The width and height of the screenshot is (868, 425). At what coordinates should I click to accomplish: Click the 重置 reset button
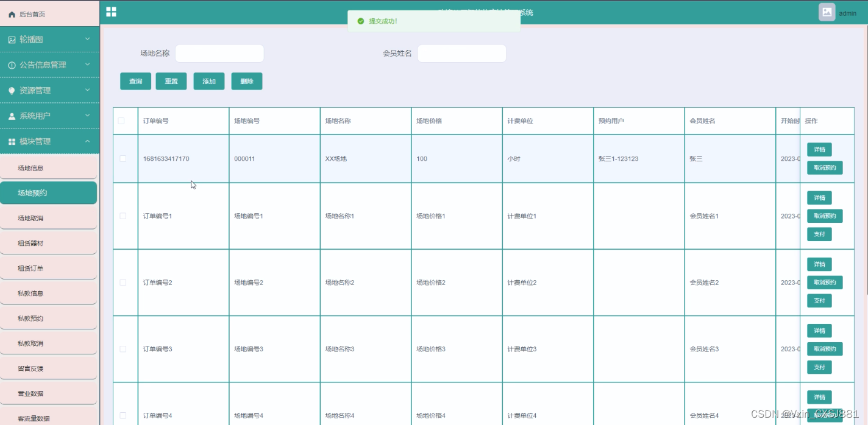click(x=171, y=81)
